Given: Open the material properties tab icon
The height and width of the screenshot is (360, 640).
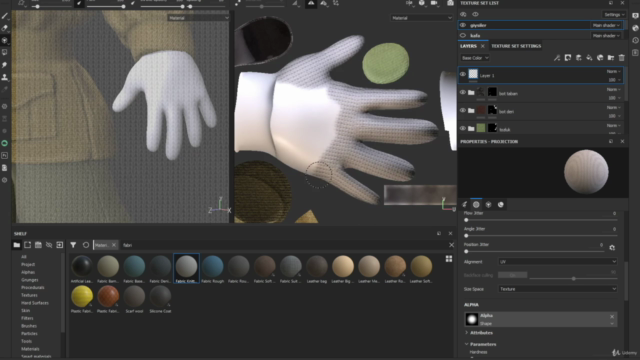Looking at the screenshot, I should 500,204.
